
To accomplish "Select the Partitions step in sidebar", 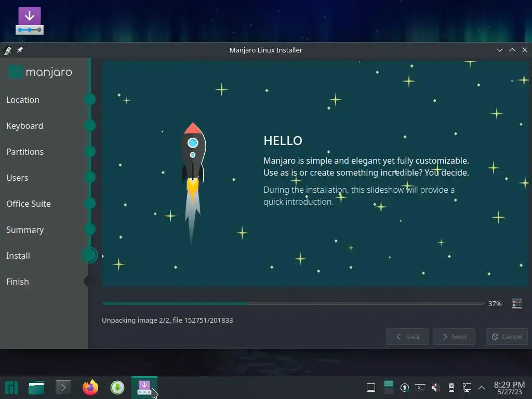I will 25,152.
